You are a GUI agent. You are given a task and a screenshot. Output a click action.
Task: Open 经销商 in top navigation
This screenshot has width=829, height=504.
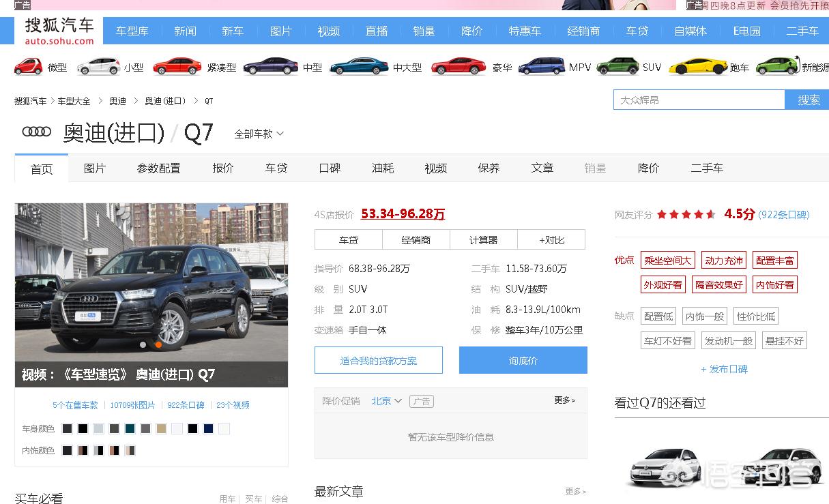[x=583, y=31]
